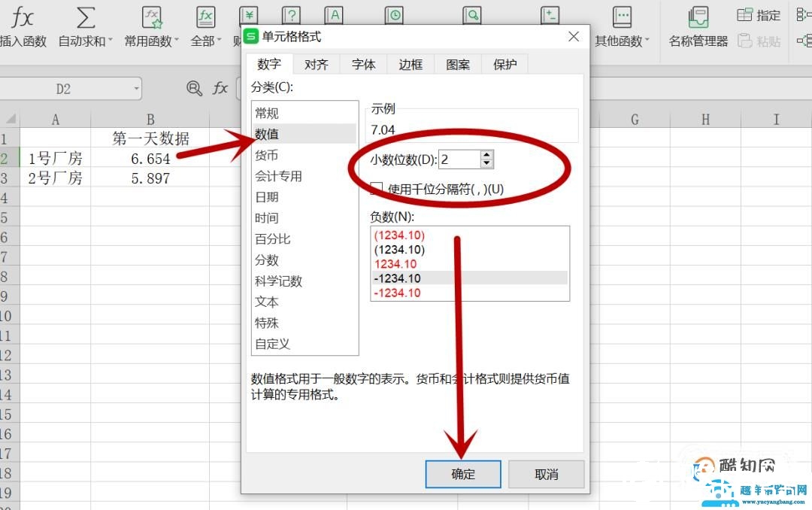
Task: Expand the name box D2 dropdown
Action: [136, 89]
